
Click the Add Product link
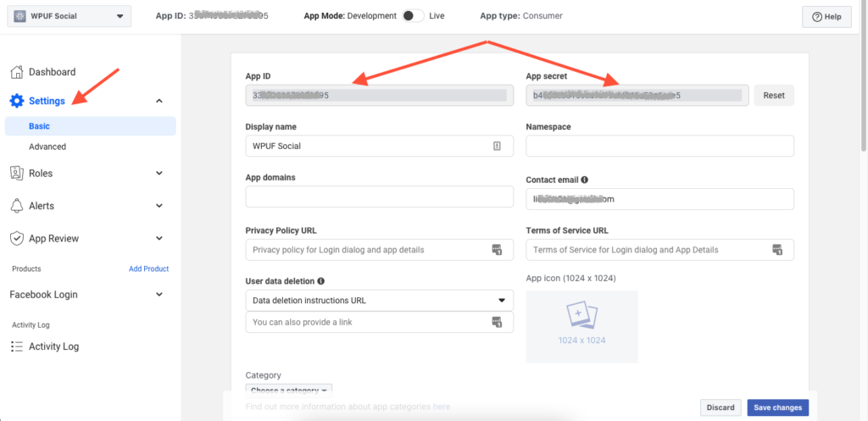click(x=149, y=269)
